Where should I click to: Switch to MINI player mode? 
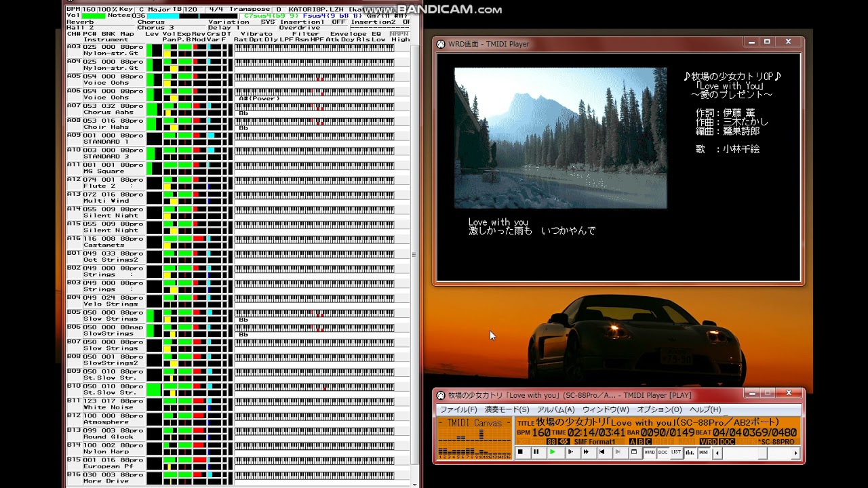(x=704, y=452)
